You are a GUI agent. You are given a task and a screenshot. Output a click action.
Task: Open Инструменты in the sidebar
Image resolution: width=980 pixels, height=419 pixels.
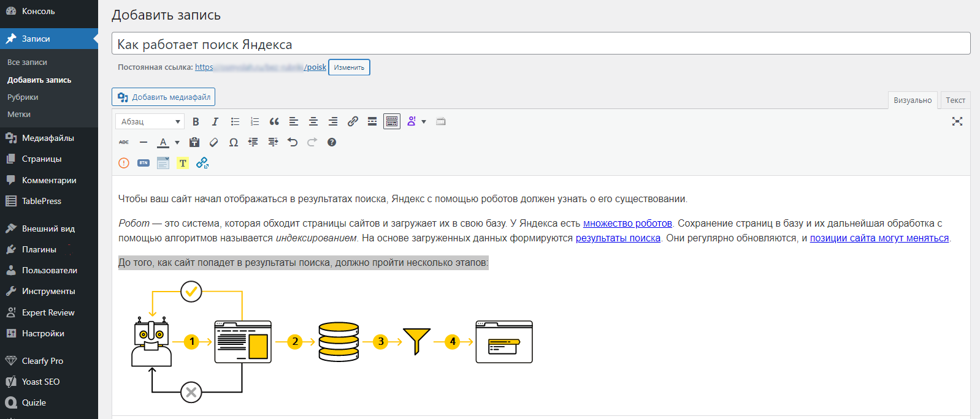pyautogui.click(x=49, y=291)
